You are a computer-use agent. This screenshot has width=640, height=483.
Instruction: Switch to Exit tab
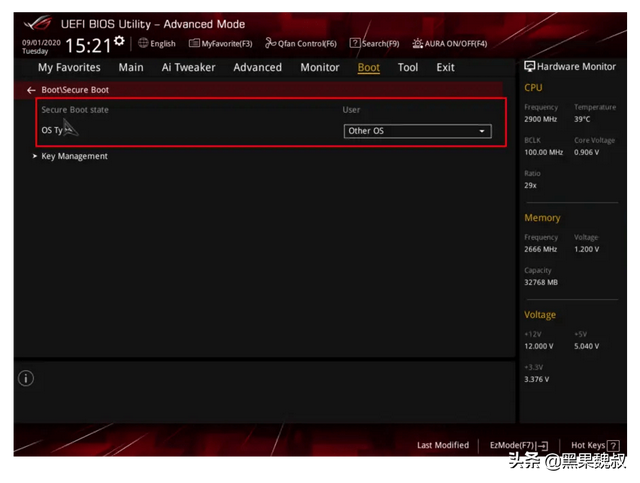[445, 67]
